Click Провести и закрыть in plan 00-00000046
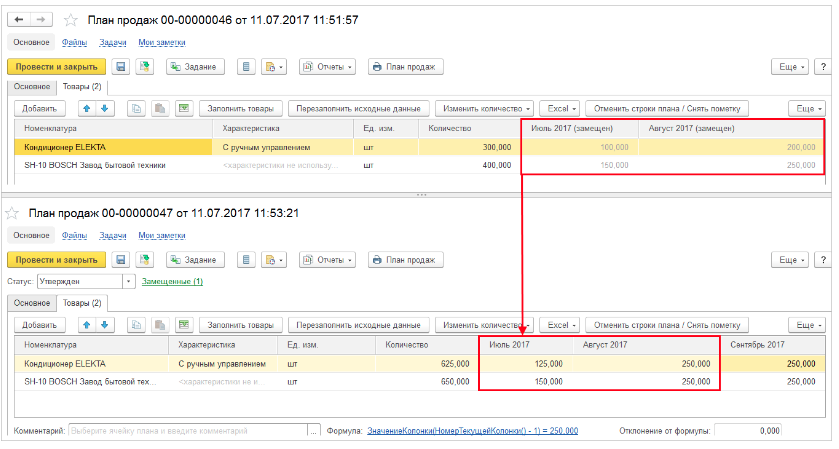 click(56, 67)
